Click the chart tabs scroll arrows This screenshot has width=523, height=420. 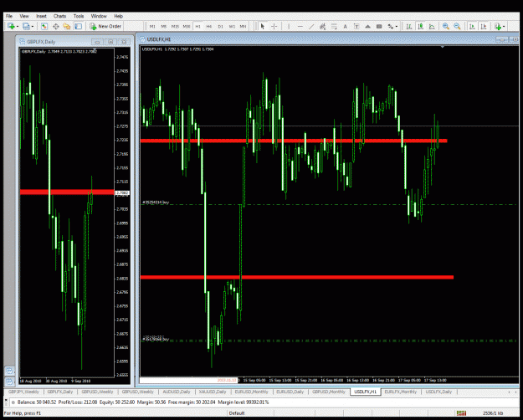click(514, 392)
